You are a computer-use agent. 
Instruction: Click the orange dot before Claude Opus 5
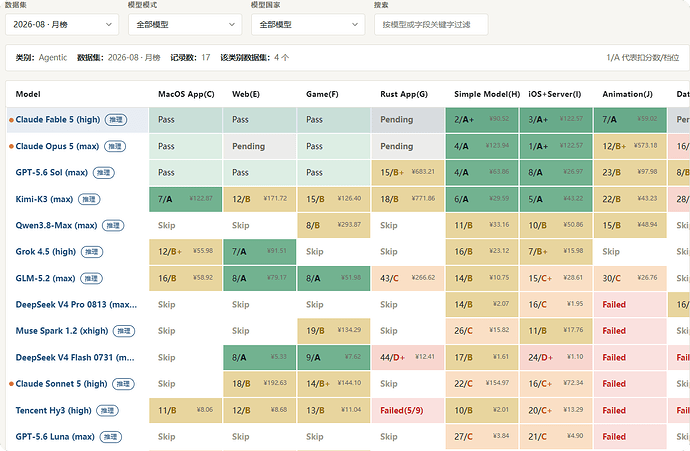click(x=11, y=147)
